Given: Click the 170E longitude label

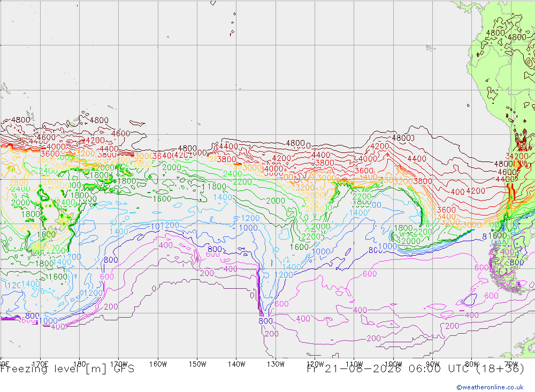Looking at the screenshot, I should tap(40, 364).
